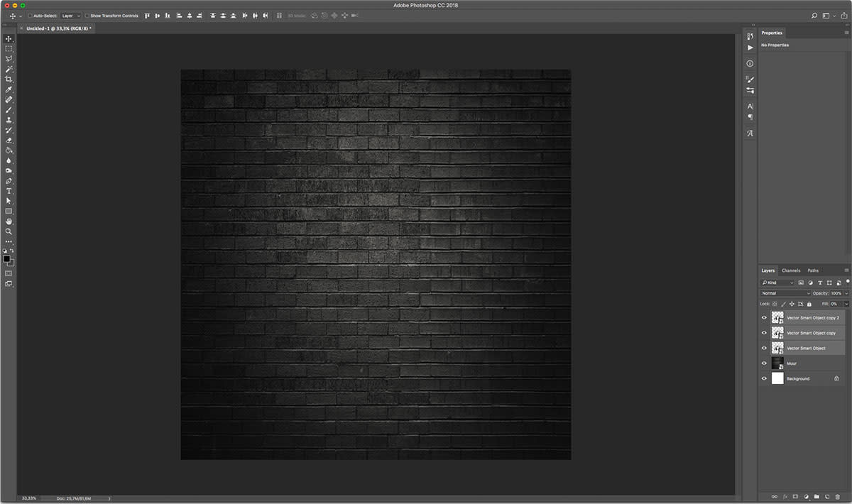852x504 pixels.
Task: Toggle lock all in Layers panel
Action: (809, 304)
